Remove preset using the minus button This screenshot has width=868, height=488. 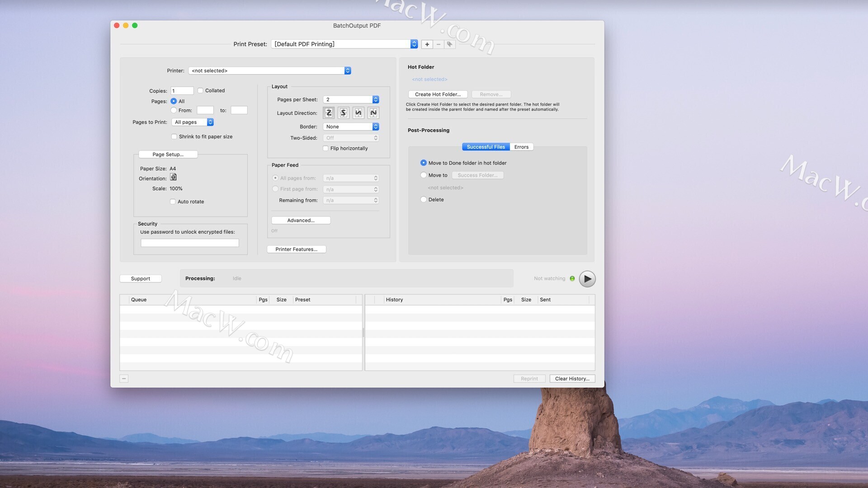[438, 44]
